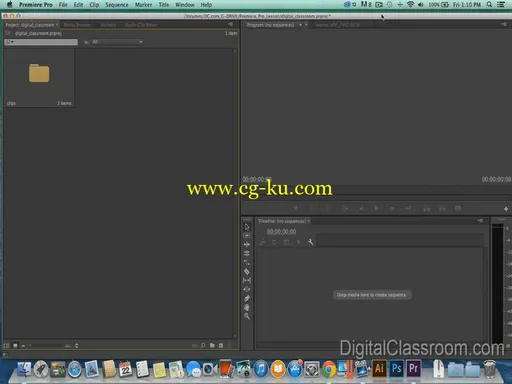Open the Window menu
512x384 pixels.
coord(185,5)
